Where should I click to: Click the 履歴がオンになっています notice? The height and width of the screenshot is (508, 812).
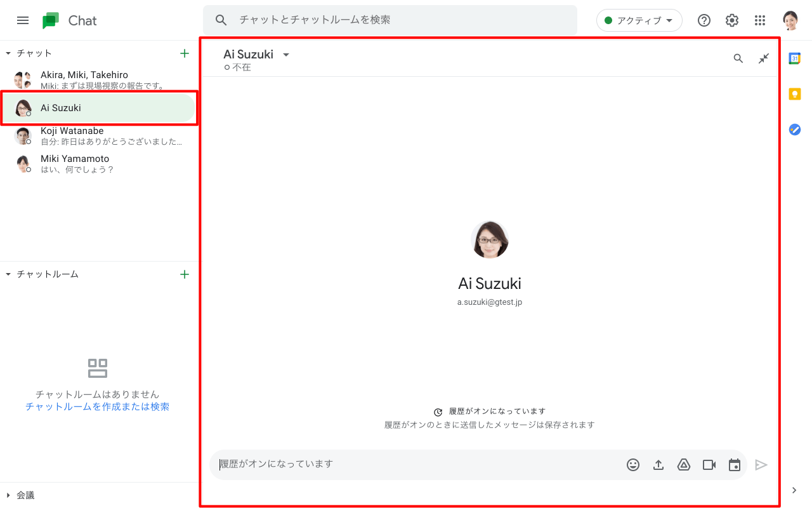(x=497, y=411)
